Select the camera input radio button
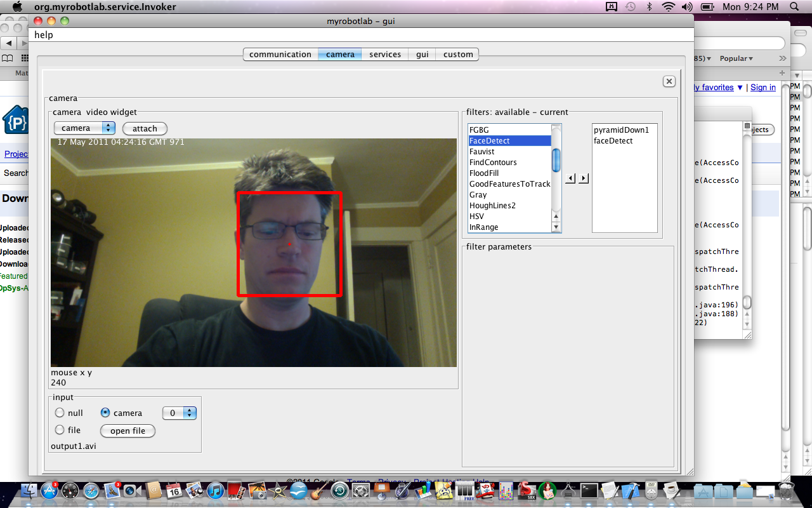812x508 pixels. coord(106,413)
